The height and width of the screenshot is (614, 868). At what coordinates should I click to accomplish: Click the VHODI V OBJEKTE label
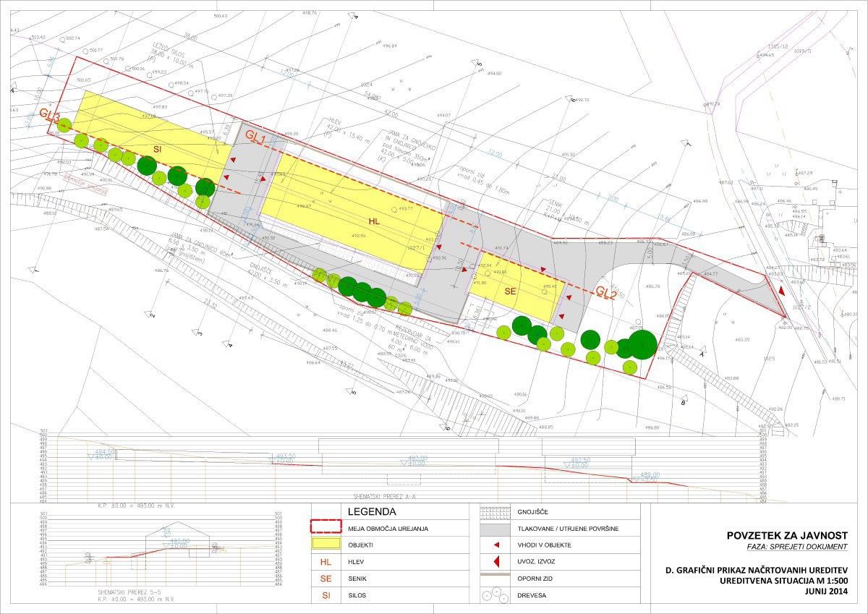click(546, 545)
